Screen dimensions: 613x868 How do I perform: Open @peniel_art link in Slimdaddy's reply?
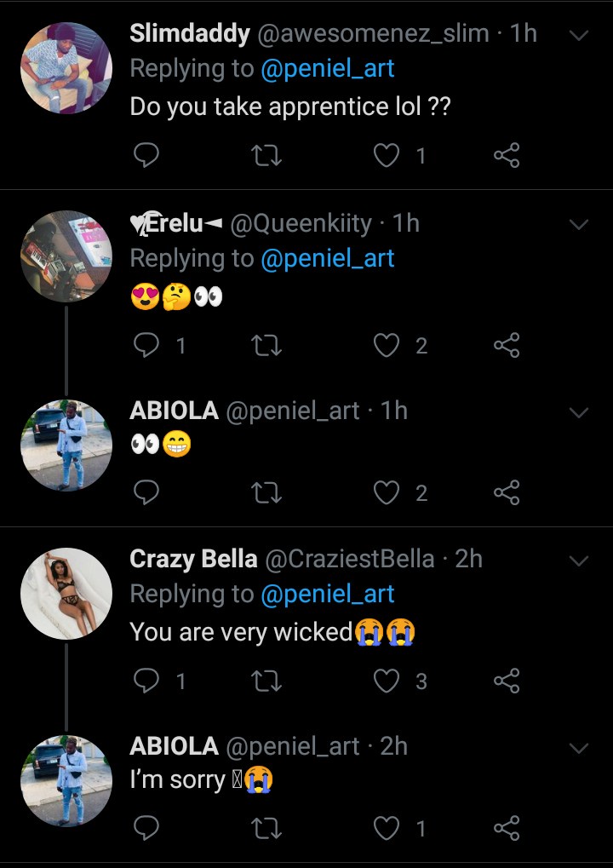[328, 68]
